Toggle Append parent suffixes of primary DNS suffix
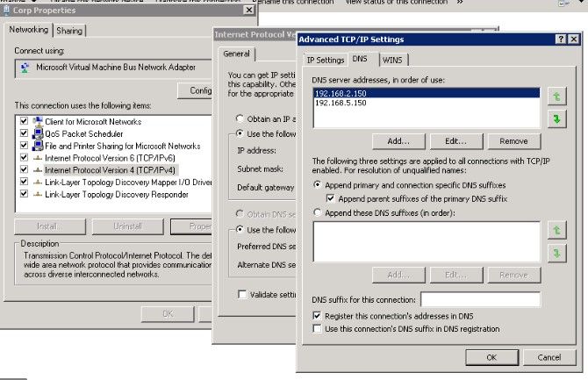 point(331,199)
